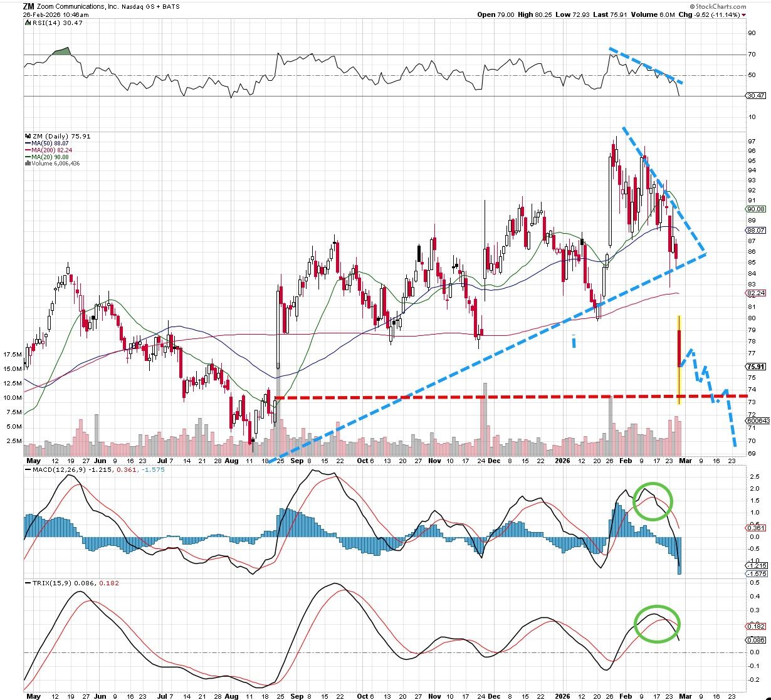Click the candlestick icon beside ZM (Daily)
The height and width of the screenshot is (700, 771).
(x=26, y=136)
